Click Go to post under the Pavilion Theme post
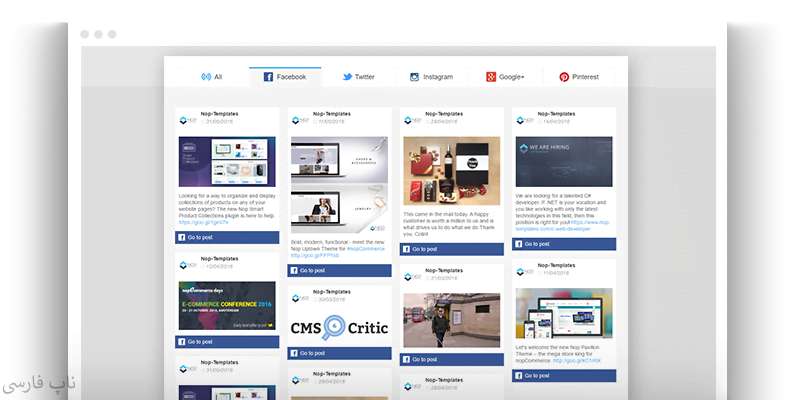Viewport: 795px width, 400px height. [x=563, y=375]
